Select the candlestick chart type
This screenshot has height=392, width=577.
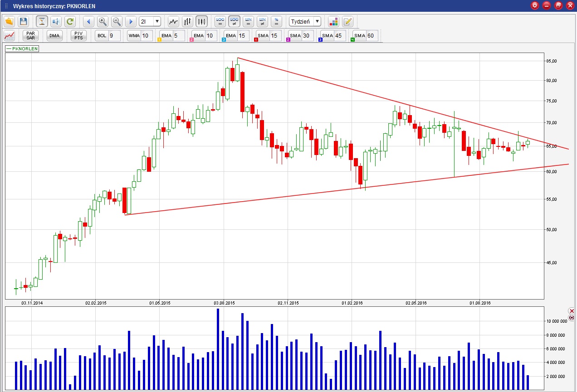coord(201,21)
